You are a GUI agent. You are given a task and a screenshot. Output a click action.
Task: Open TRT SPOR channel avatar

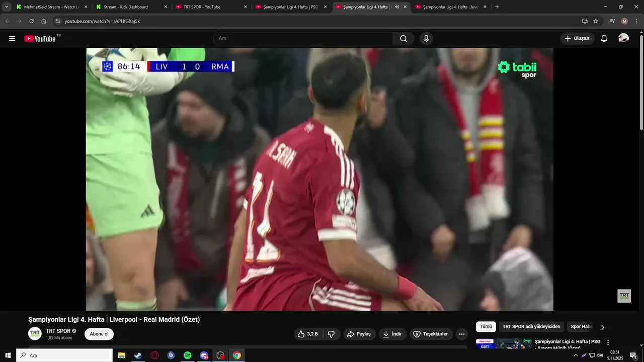point(35,334)
